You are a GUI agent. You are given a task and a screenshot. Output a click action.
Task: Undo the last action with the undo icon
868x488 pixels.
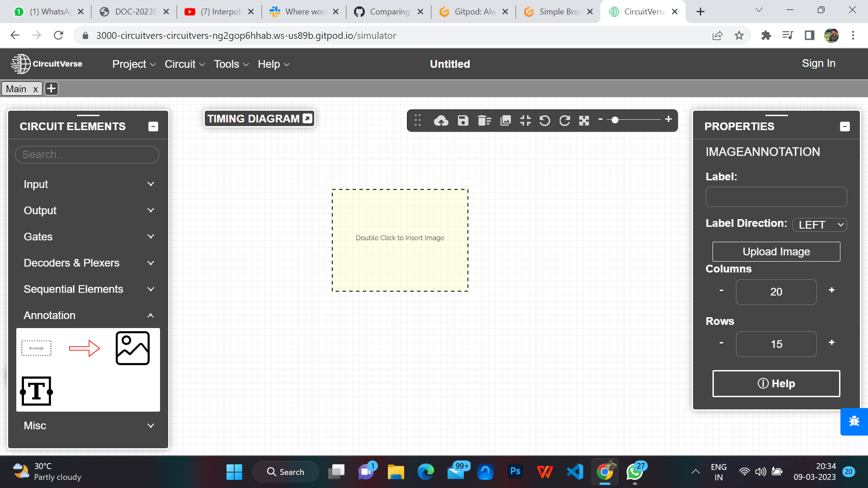[x=545, y=121]
